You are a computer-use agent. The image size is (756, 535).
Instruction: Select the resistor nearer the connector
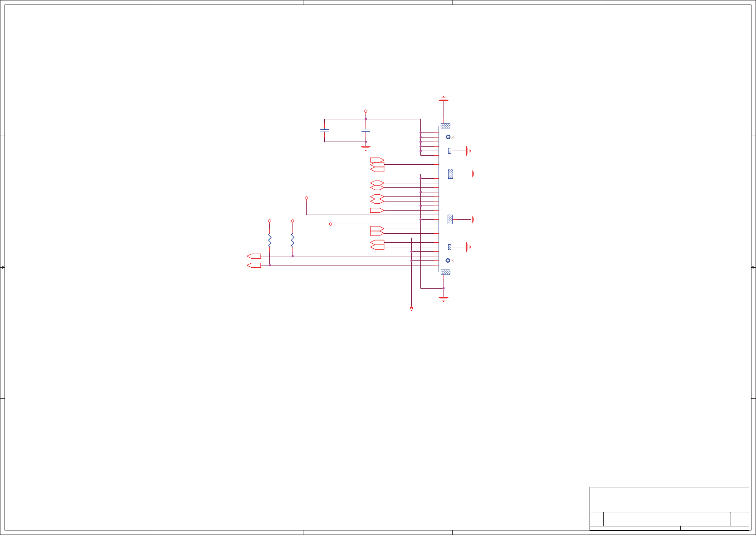[293, 240]
